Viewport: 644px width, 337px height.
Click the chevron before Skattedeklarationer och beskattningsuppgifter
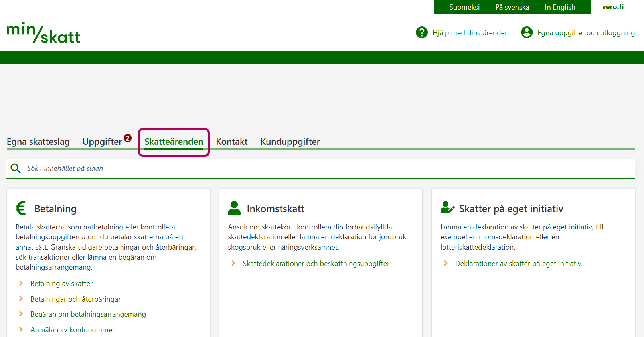[x=233, y=263]
